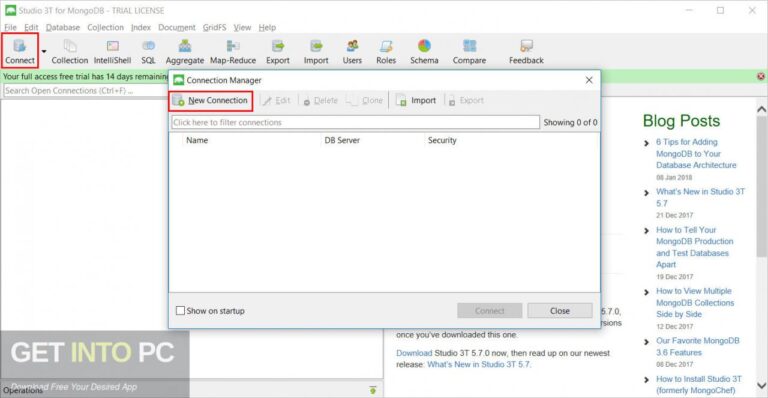This screenshot has height=398, width=768.
Task: Open 'How to Install Studio 3T' post
Action: pyautogui.click(x=699, y=384)
